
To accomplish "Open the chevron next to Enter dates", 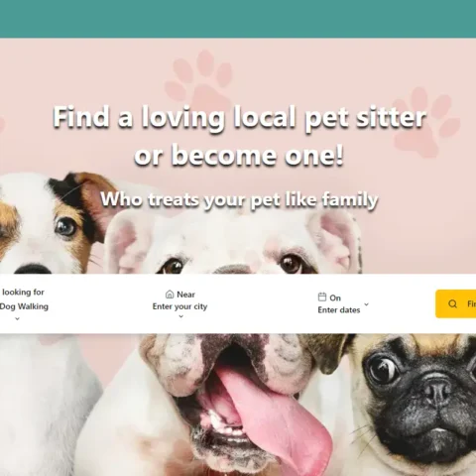I will tap(366, 304).
